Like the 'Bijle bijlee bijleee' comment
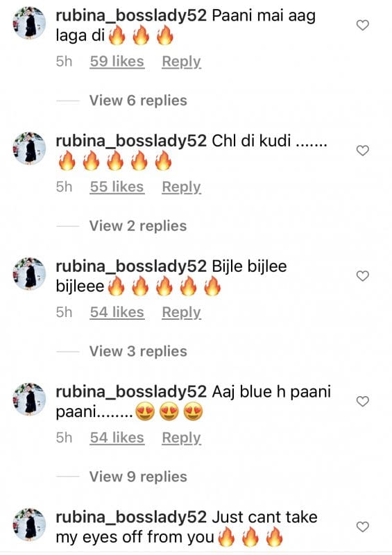Image resolution: width=392 pixels, height=555 pixels. coord(362,275)
